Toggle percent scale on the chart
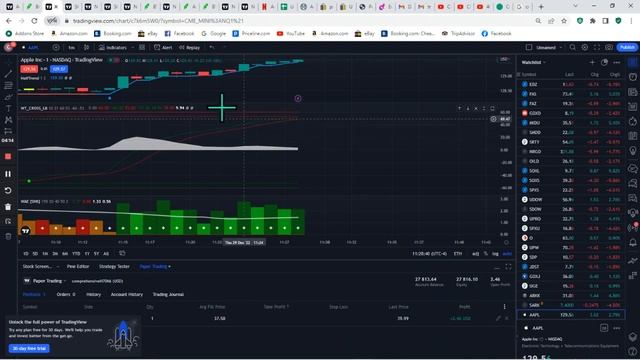 coord(486,254)
